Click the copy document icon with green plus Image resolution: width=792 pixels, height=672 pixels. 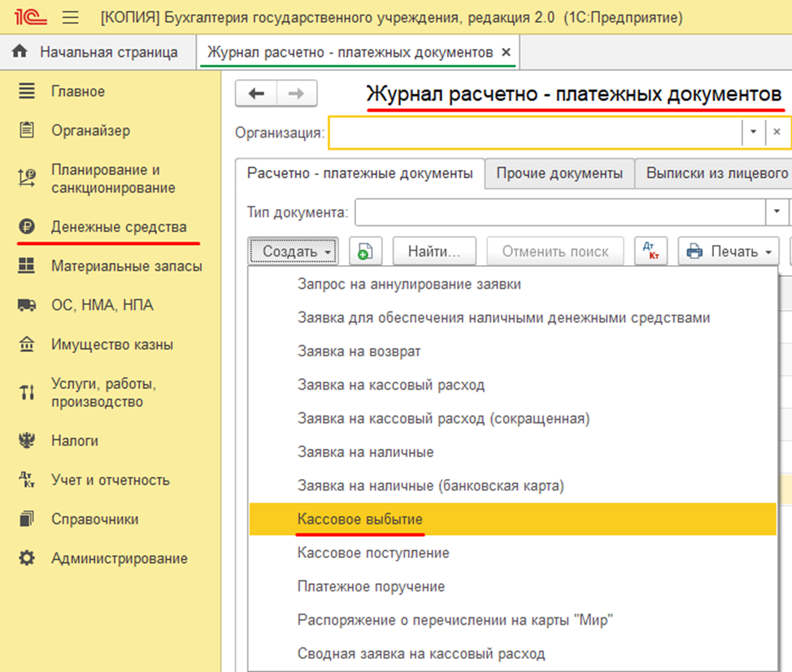pyautogui.click(x=365, y=251)
